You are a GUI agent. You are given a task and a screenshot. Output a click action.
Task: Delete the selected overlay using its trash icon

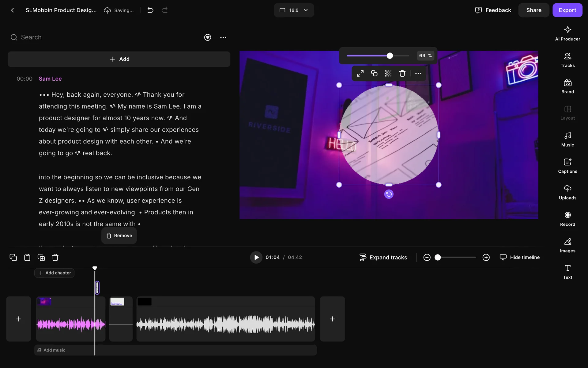click(x=402, y=73)
